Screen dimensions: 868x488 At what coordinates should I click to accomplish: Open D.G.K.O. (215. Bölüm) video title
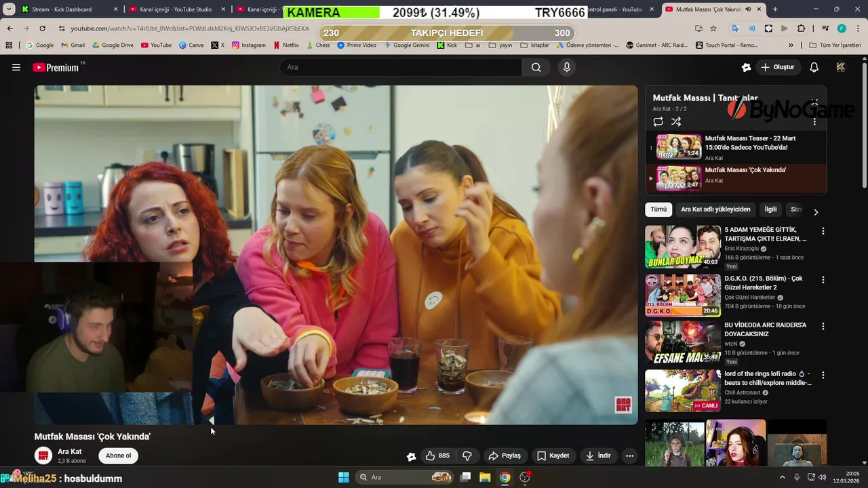coord(764,283)
